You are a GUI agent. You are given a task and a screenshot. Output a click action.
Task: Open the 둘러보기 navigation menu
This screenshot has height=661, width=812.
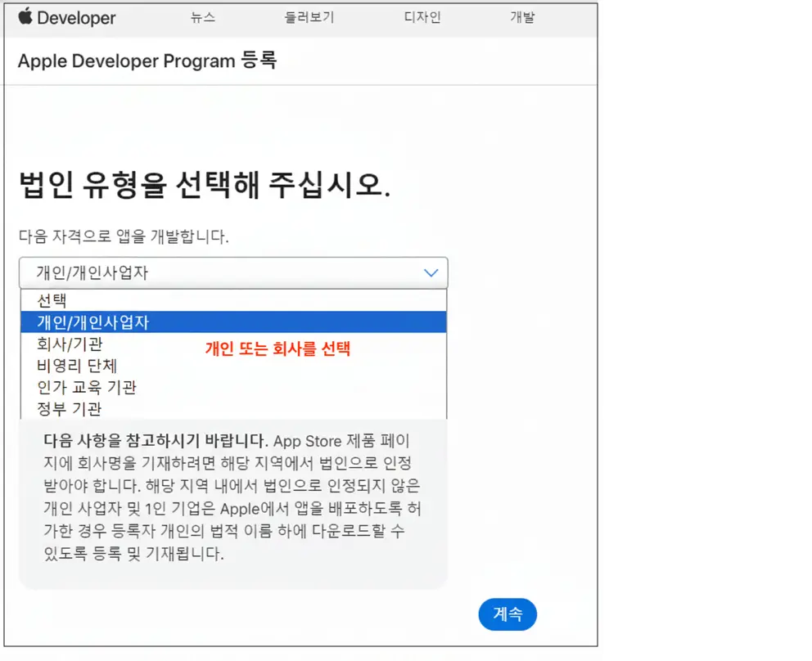pos(309,18)
